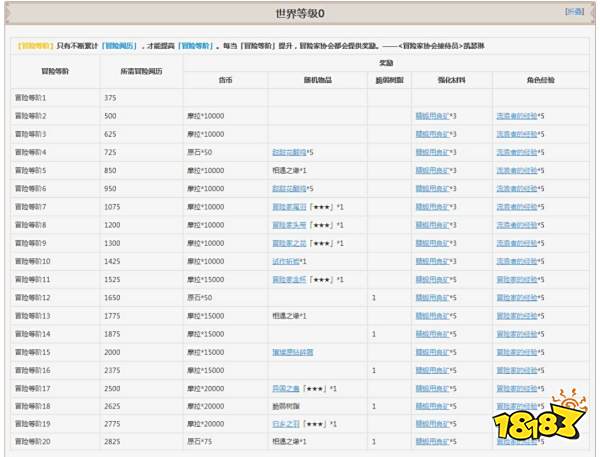Image resolution: width=600 pixels, height=457 pixels.
Task: Open 冒险家头带 link in 冒险等阶8 row
Action: tap(291, 224)
